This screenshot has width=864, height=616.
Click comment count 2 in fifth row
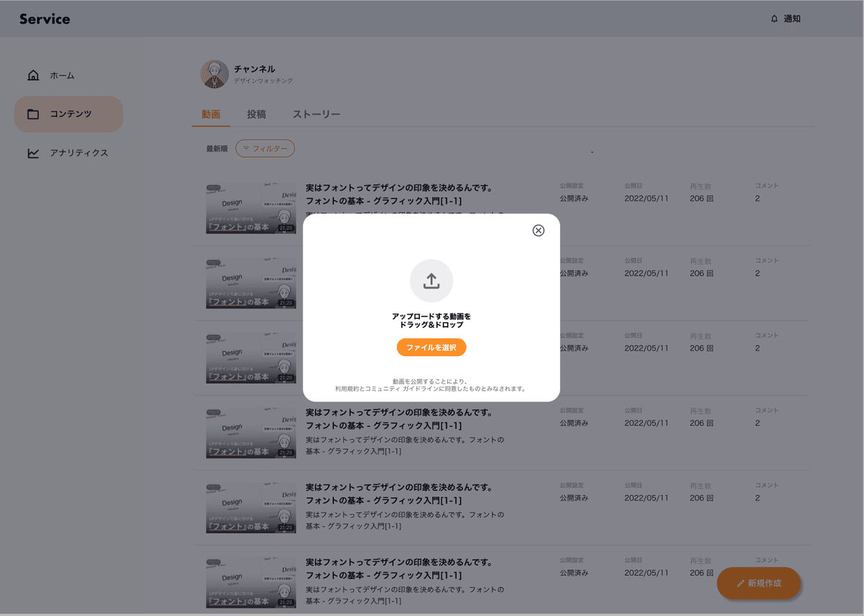tap(757, 498)
